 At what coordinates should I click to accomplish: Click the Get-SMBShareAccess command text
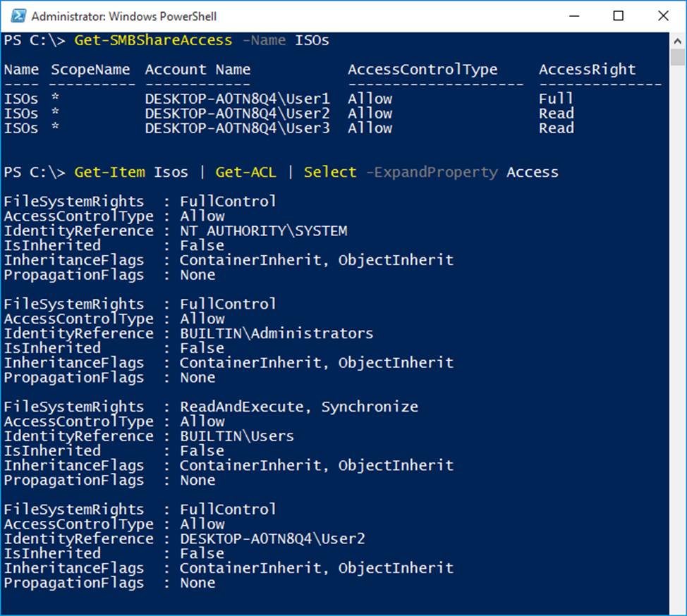coord(153,40)
